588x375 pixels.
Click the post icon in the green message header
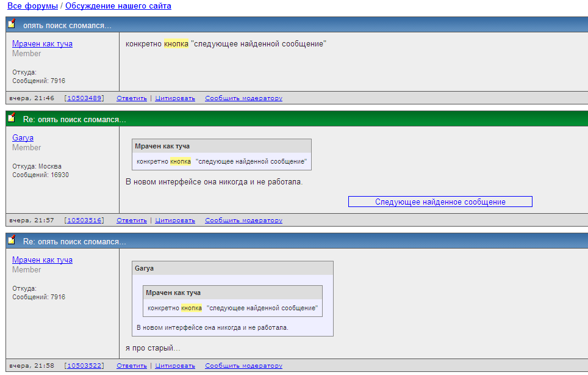click(x=12, y=118)
